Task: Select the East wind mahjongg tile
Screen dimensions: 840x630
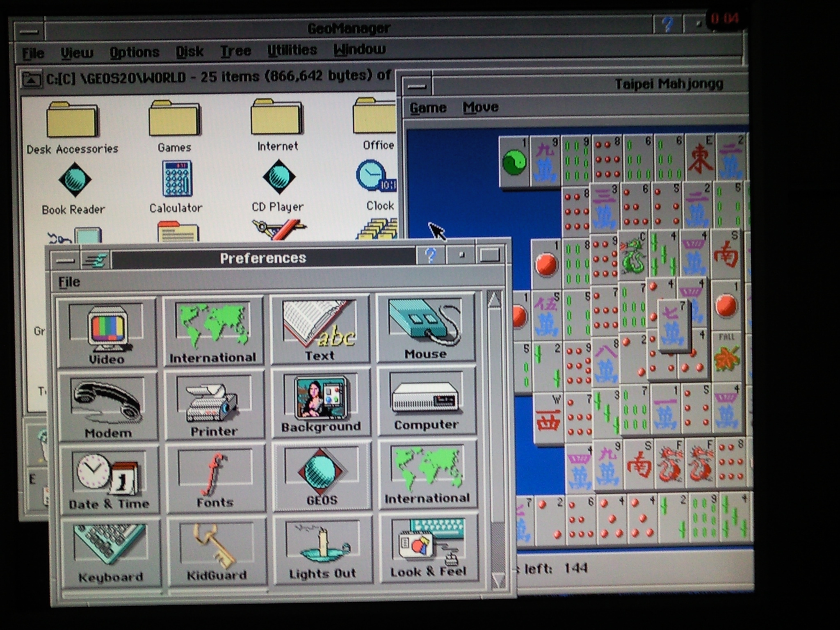Action: (700, 158)
